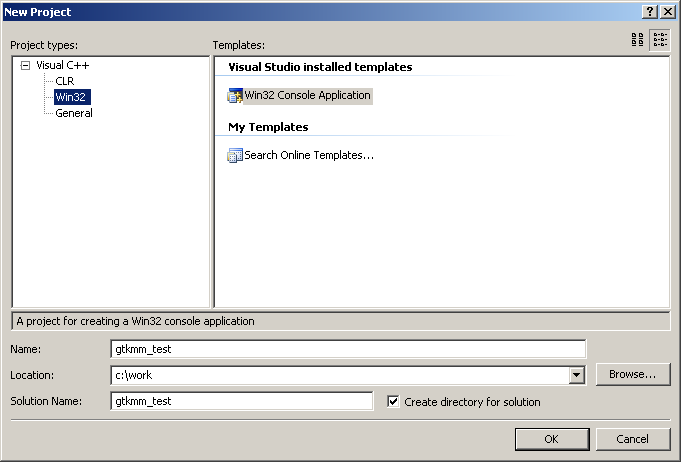This screenshot has height=462, width=681.
Task: Choose Win32 Console Application template label
Action: point(307,96)
